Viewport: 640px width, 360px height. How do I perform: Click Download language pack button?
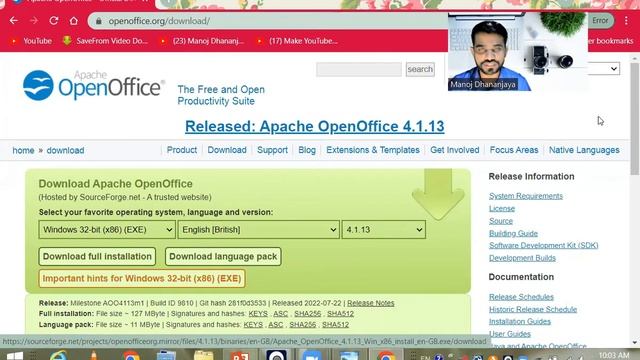223,256
